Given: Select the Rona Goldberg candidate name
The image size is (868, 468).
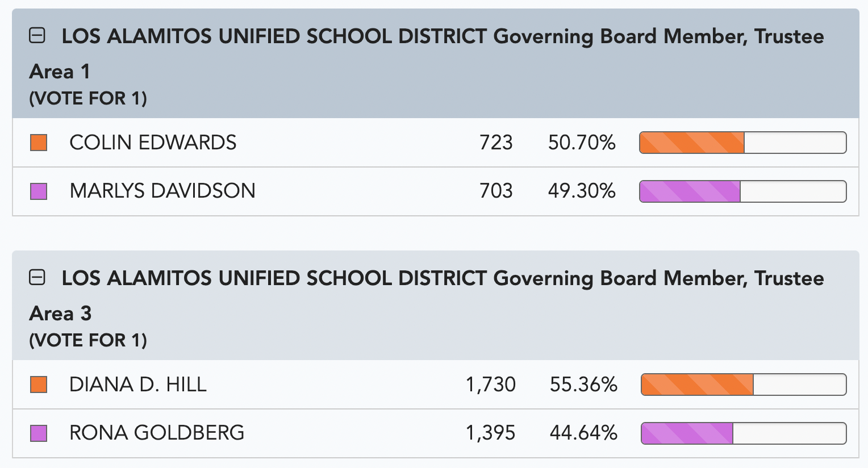Looking at the screenshot, I should 157,433.
